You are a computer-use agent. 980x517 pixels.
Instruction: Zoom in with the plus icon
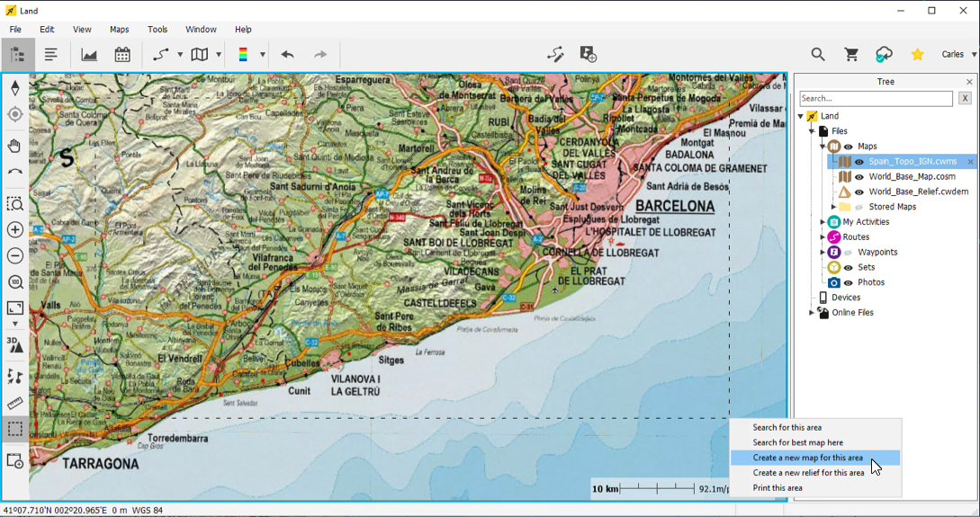click(x=15, y=230)
